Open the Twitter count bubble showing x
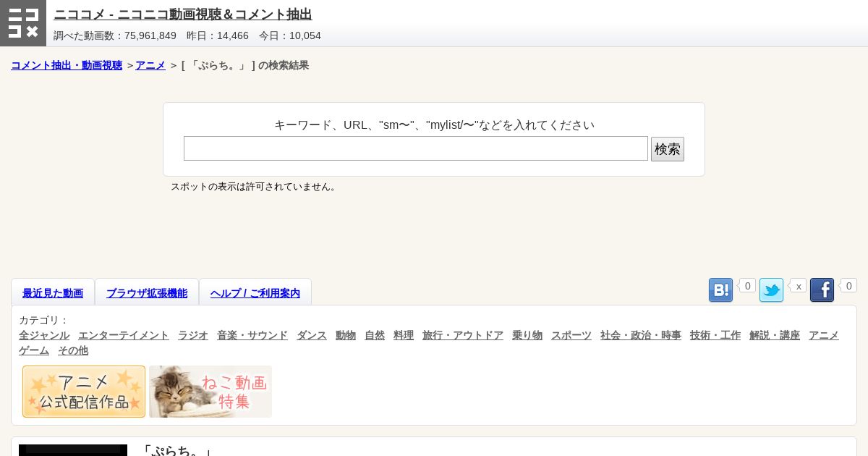Image resolution: width=868 pixels, height=456 pixels. pyautogui.click(x=798, y=286)
